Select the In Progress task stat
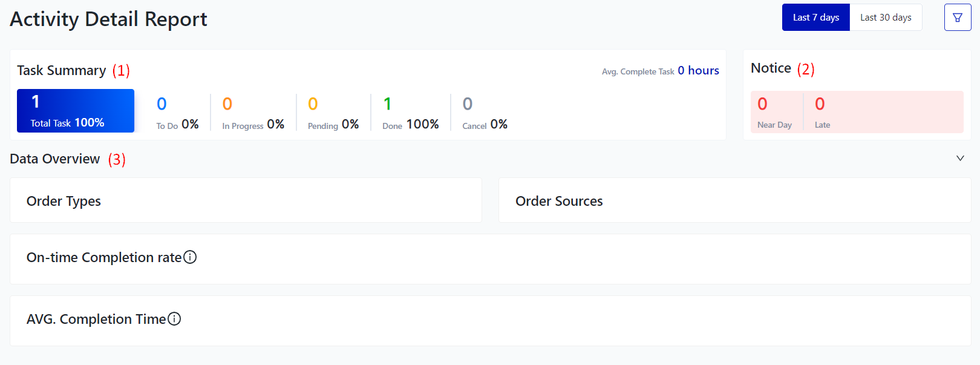The height and width of the screenshot is (365, 980). click(x=253, y=113)
